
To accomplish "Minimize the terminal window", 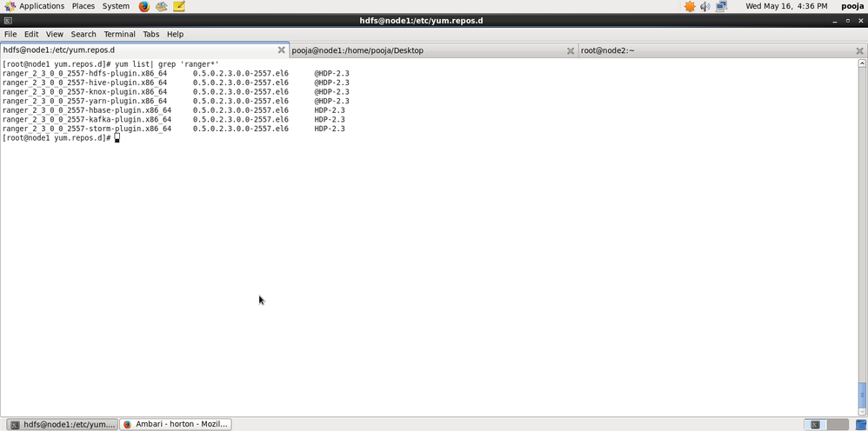I will [835, 21].
